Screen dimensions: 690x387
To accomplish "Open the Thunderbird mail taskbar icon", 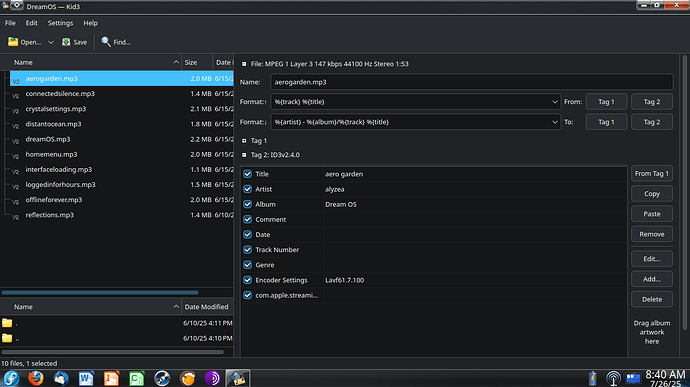I will 61,378.
